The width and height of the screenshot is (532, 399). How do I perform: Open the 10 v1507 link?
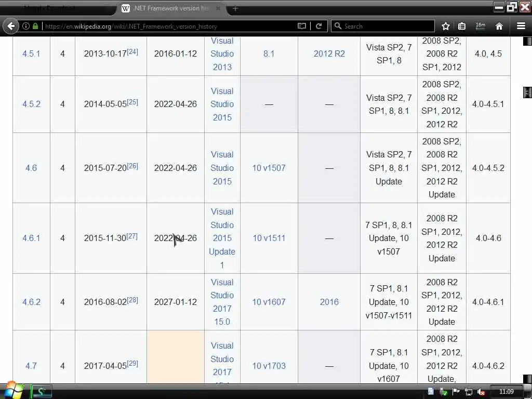[x=269, y=168]
